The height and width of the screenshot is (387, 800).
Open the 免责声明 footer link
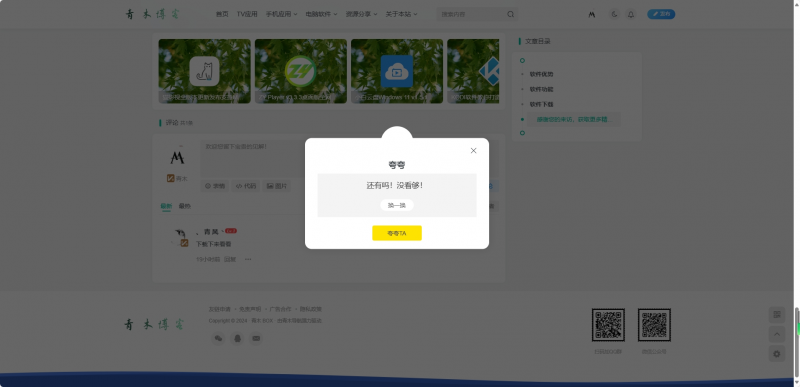pyautogui.click(x=250, y=309)
